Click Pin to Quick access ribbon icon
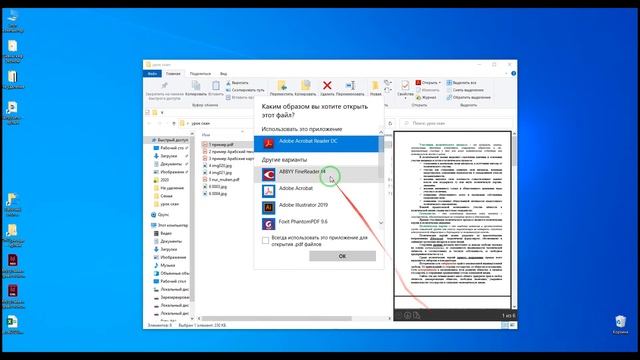Image resolution: width=640 pixels, height=360 pixels. click(x=164, y=86)
